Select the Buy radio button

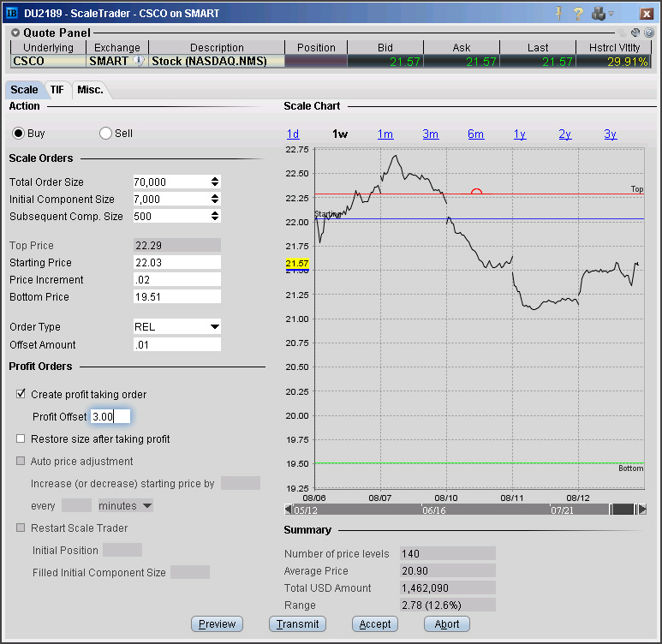pos(18,134)
